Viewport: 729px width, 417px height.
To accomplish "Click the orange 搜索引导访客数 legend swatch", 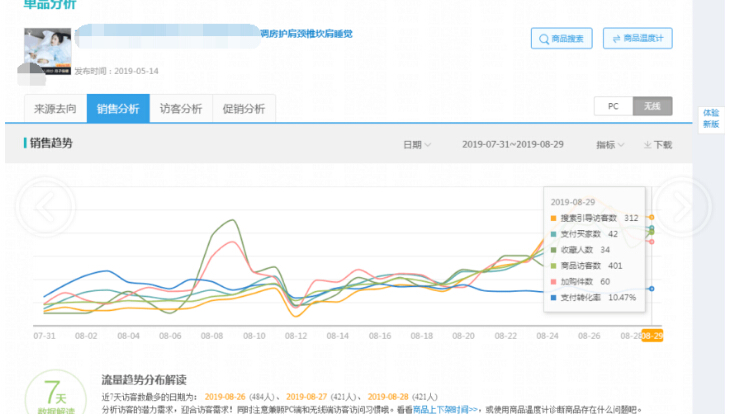I will pyautogui.click(x=553, y=218).
